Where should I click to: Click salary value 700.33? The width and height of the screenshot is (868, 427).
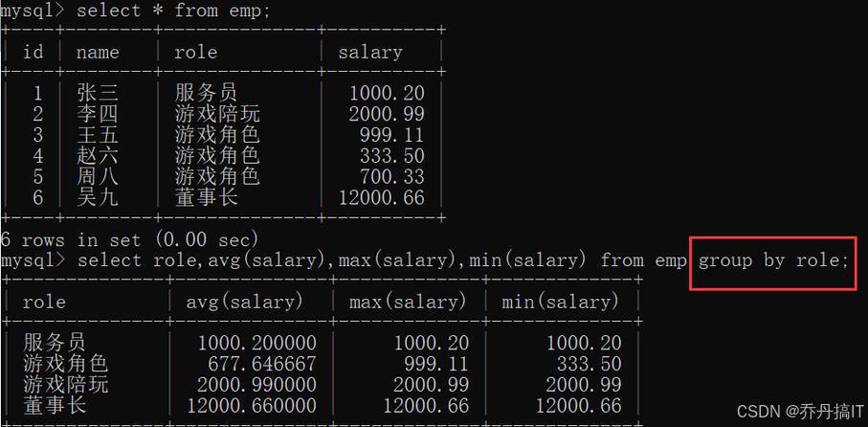point(392,177)
